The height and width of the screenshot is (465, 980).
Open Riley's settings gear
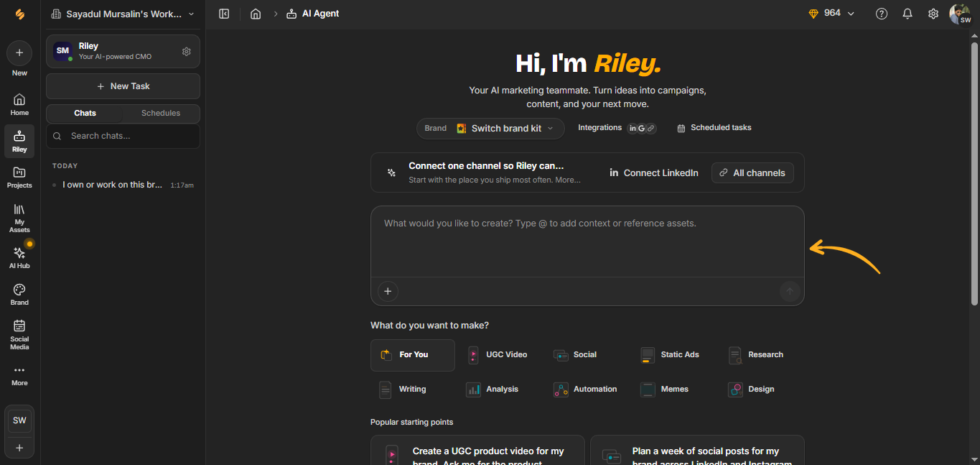[187, 52]
